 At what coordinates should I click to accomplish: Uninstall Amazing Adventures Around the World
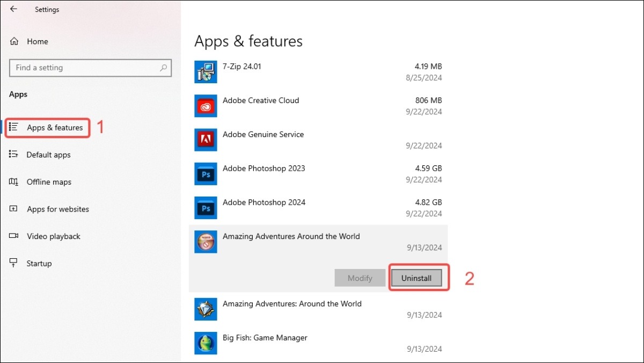[416, 278]
